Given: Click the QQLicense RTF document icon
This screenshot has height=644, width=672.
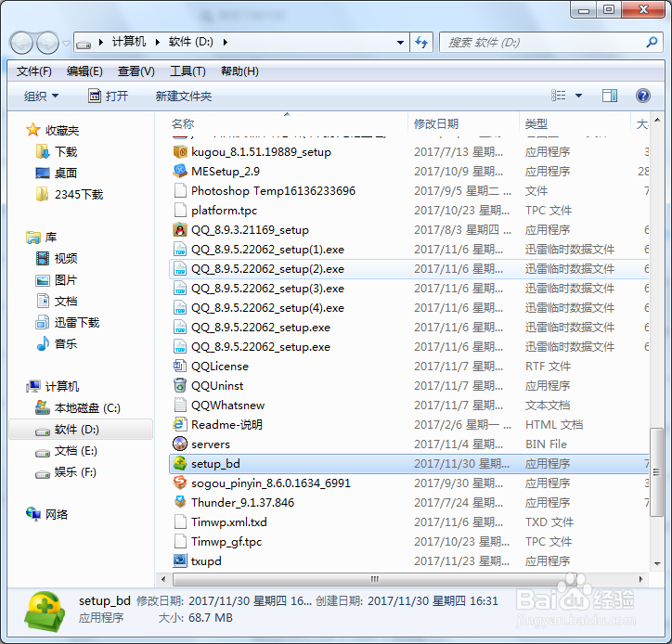Looking at the screenshot, I should tap(180, 366).
